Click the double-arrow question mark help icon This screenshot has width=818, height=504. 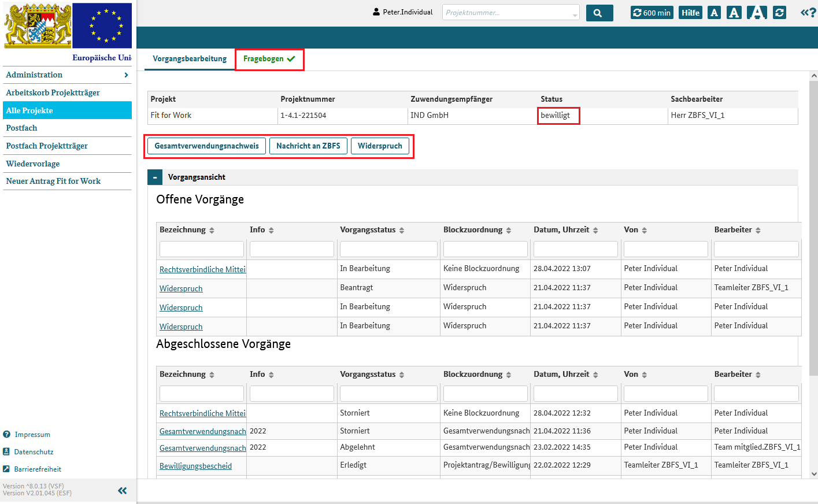tap(808, 13)
